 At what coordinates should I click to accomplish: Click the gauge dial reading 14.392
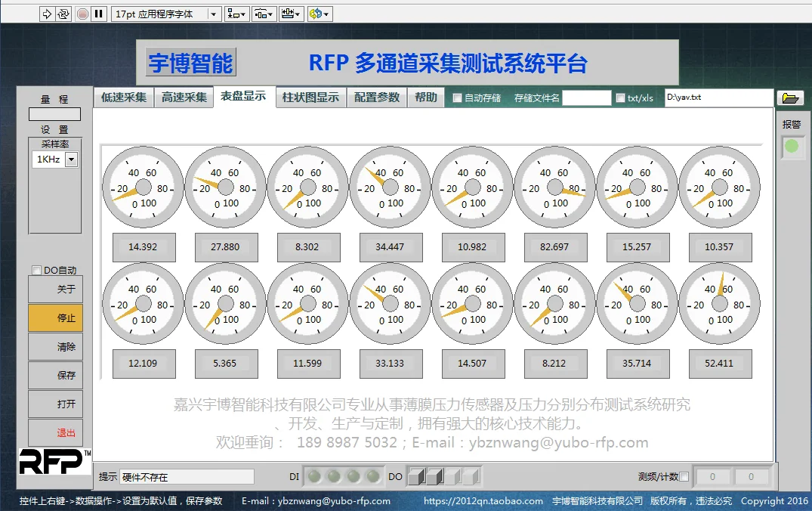tap(143, 187)
